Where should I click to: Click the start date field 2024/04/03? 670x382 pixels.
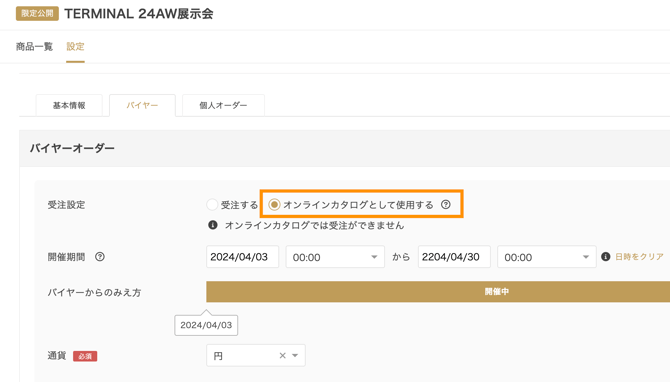coord(242,257)
